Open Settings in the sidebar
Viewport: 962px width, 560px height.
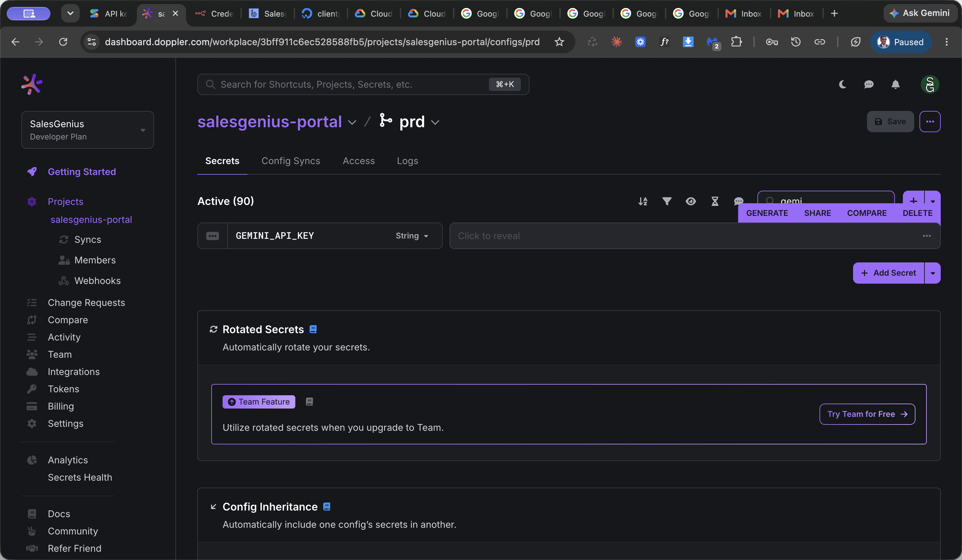tap(65, 423)
